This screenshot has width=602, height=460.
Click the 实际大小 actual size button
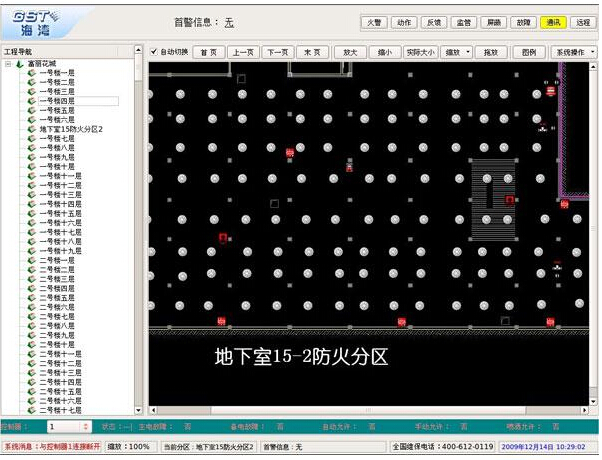pyautogui.click(x=419, y=51)
